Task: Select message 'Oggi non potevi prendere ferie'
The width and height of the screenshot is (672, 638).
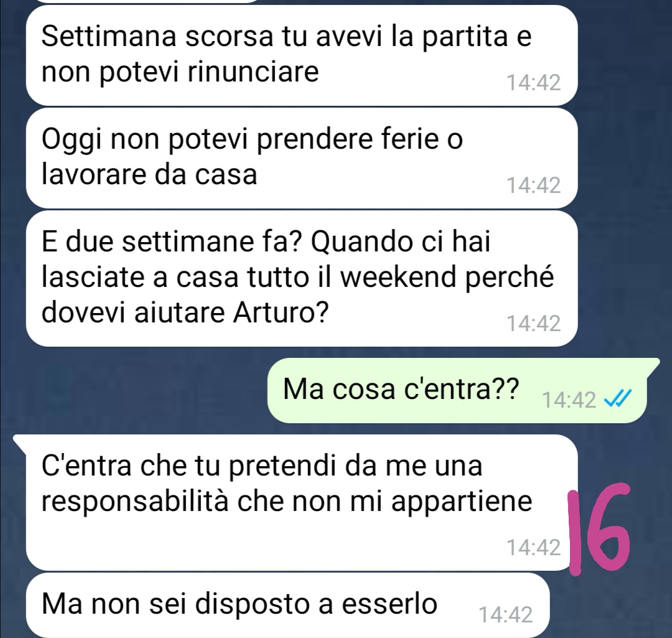Action: click(x=302, y=158)
